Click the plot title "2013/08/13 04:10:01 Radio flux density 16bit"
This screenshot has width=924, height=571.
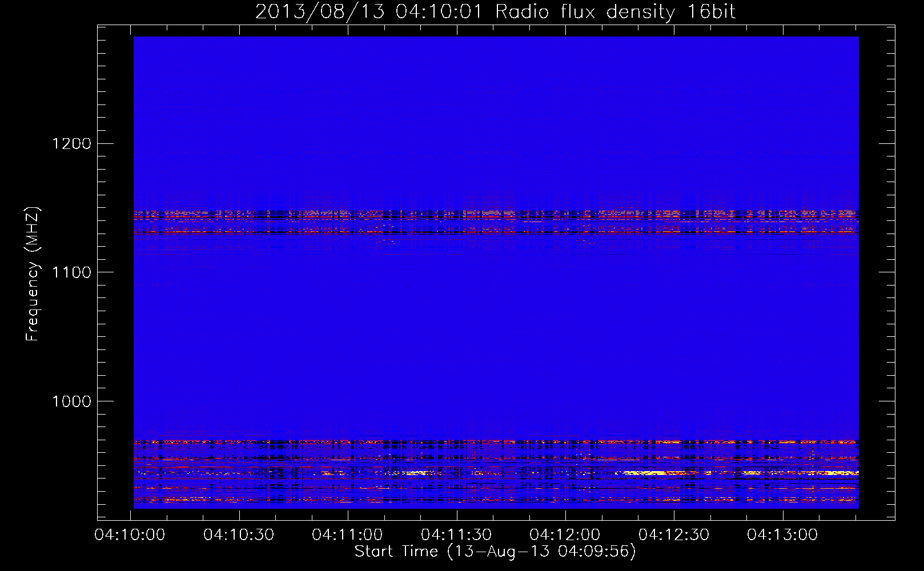[495, 12]
